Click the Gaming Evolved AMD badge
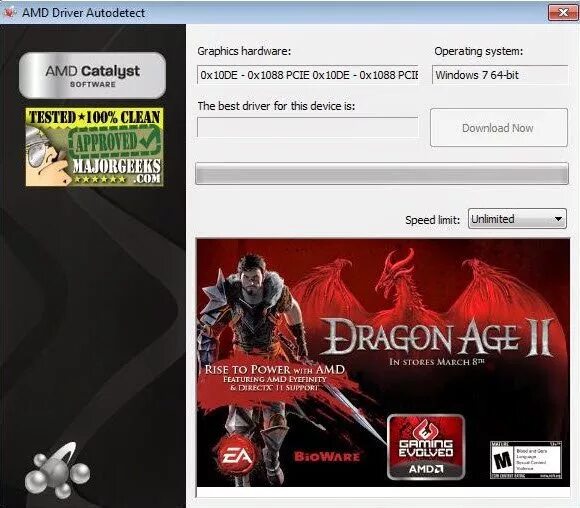The height and width of the screenshot is (508, 580). [x=426, y=447]
